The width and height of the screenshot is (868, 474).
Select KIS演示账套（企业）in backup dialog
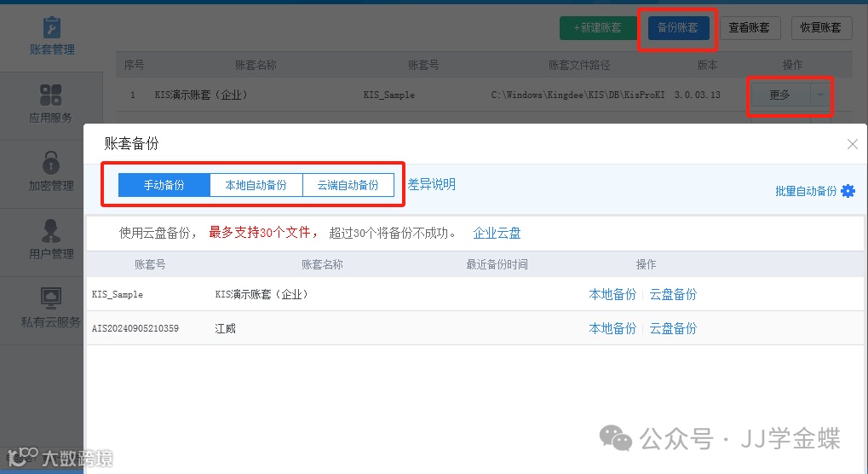(262, 295)
